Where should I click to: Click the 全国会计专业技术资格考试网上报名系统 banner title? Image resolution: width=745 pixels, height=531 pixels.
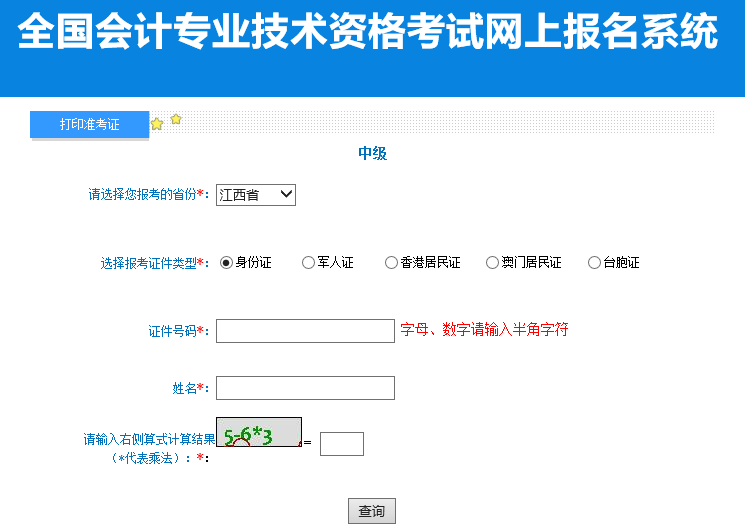368,31
